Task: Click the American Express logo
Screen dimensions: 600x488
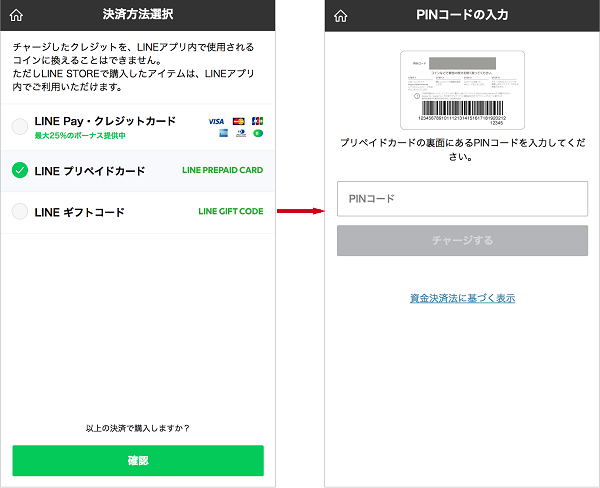Action: coord(223,133)
